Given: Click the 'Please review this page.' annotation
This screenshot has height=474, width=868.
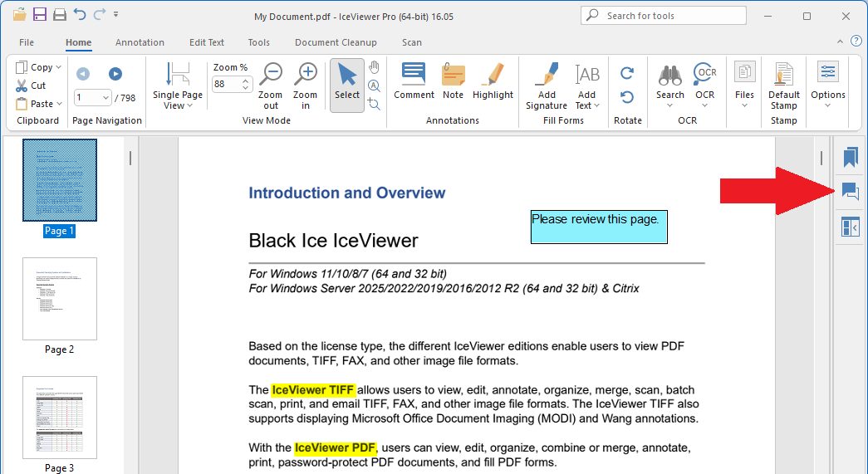Looking at the screenshot, I should [599, 227].
